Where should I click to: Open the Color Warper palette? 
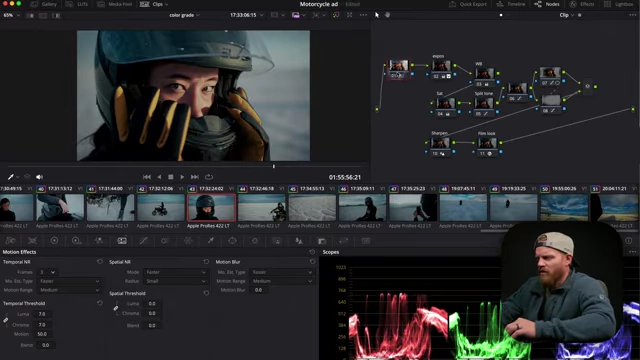pos(165,241)
